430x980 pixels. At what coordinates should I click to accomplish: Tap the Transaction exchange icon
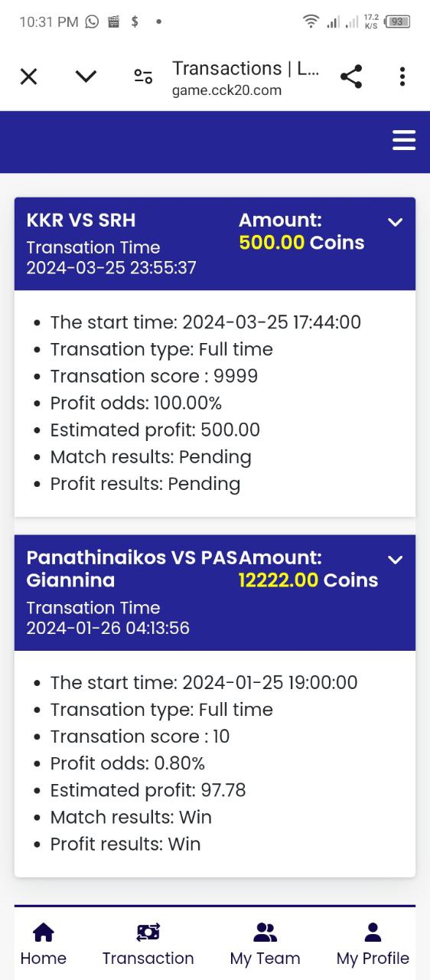coord(148,932)
